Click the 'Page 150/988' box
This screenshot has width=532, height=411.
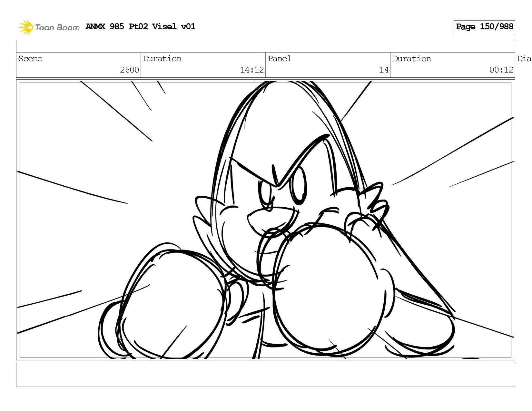[x=484, y=27]
